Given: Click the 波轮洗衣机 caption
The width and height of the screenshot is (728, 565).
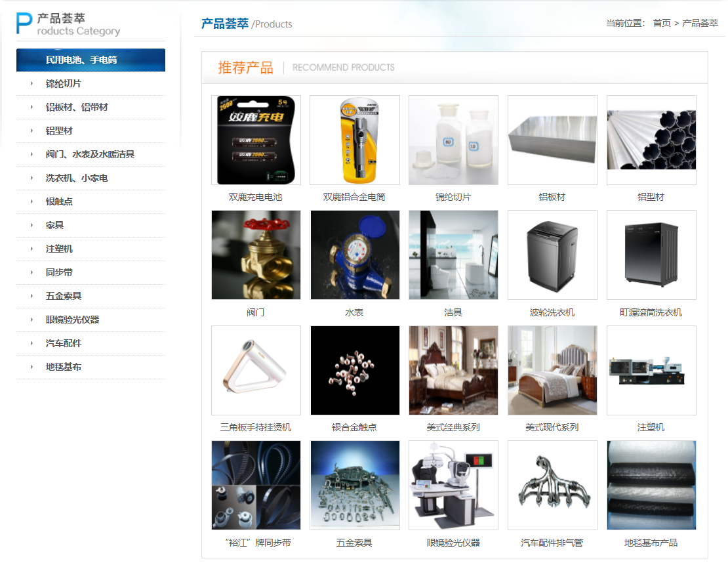Looking at the screenshot, I should tap(552, 312).
